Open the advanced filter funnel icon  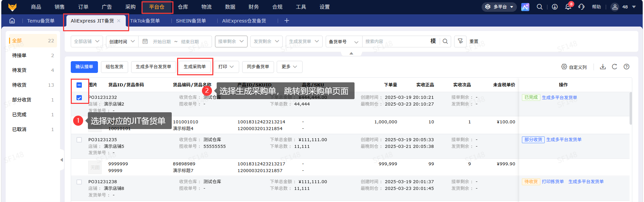tap(461, 41)
